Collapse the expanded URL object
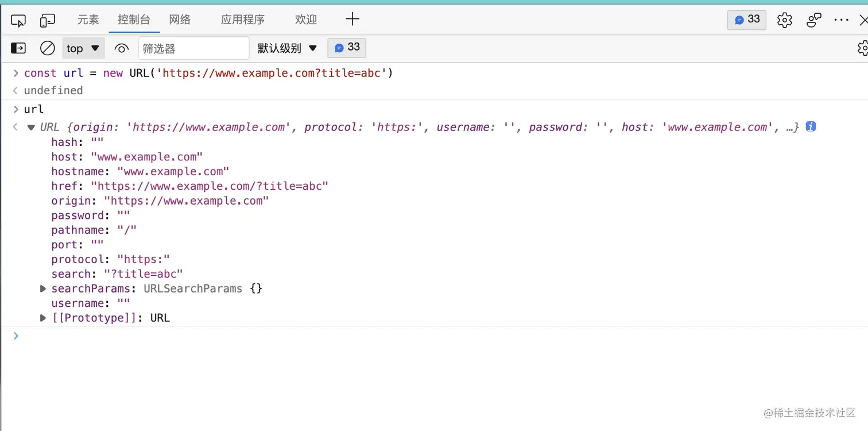This screenshot has height=431, width=868. tap(31, 127)
